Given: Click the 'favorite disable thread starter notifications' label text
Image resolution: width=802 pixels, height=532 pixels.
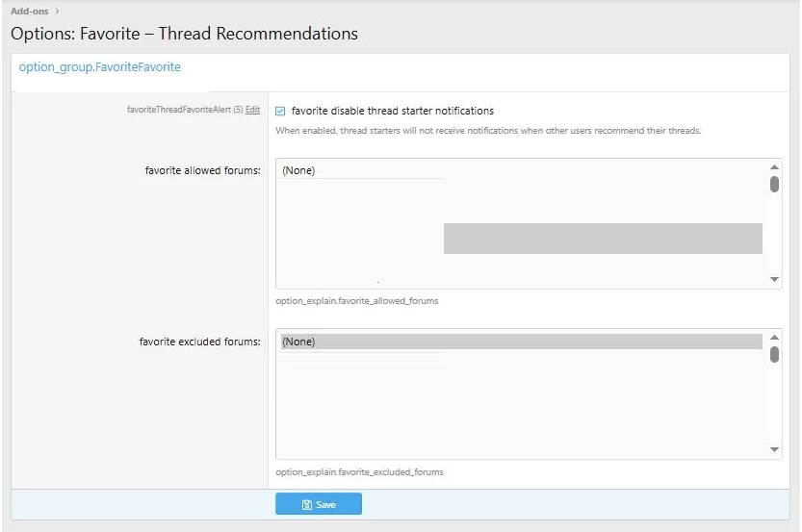Looking at the screenshot, I should point(392,111).
